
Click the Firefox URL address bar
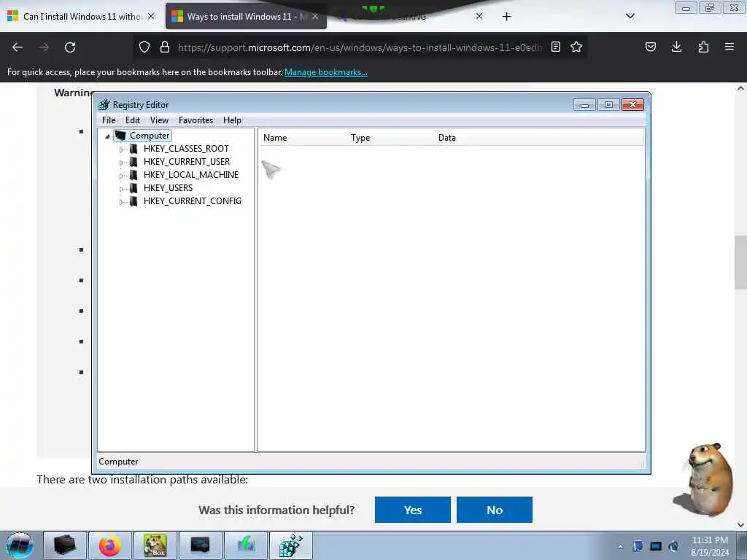[359, 47]
